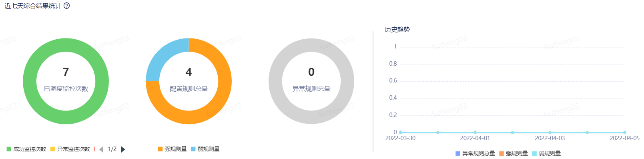Toggle 成功监控次数 legend item
Screen dimensions: 644x159
tap(26, 149)
